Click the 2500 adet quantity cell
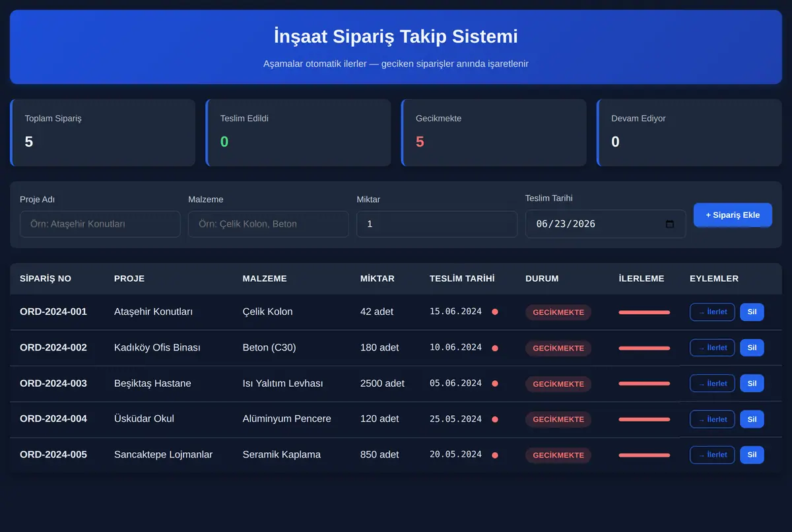The height and width of the screenshot is (532, 792). click(382, 383)
